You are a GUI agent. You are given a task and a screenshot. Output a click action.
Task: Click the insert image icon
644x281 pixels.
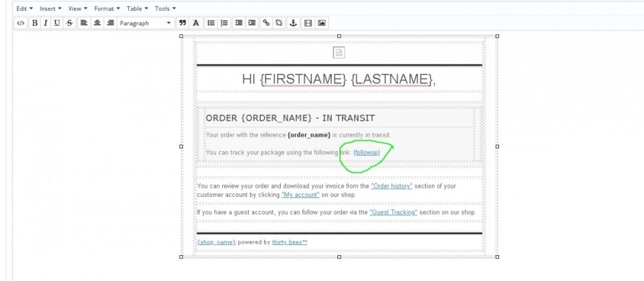321,23
